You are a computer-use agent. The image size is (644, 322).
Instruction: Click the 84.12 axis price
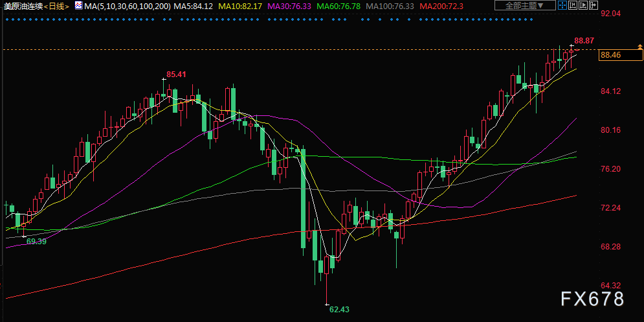coord(610,91)
